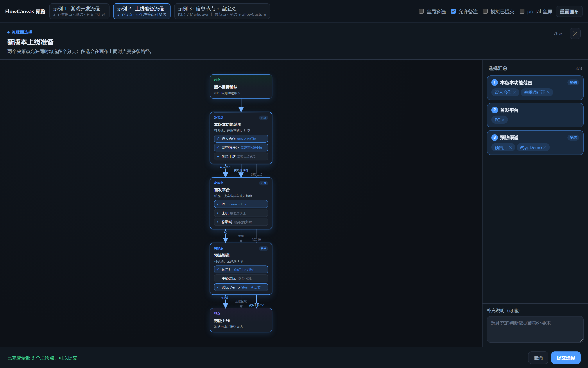The height and width of the screenshot is (368, 588).
Task: Click the 已选 badge on 预热渠道 node
Action: 263,249
